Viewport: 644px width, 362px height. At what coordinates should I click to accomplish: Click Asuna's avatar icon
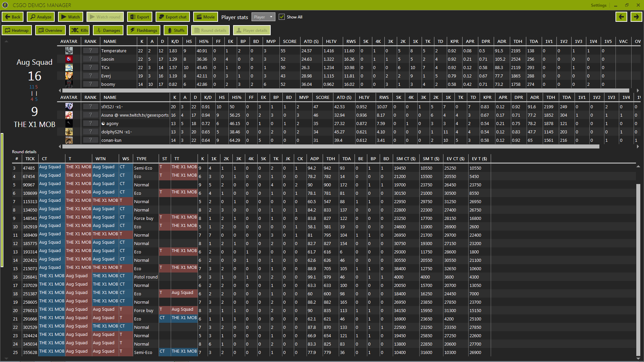click(x=69, y=115)
